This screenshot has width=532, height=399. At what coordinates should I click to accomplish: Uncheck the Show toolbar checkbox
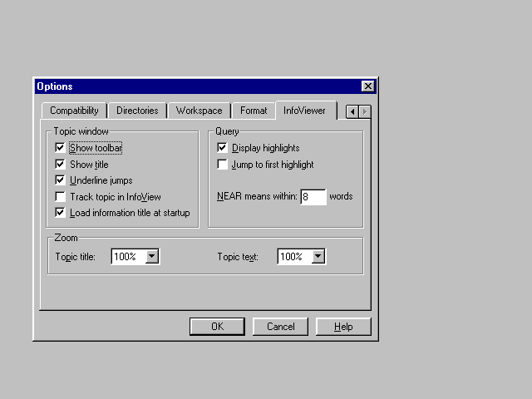(x=60, y=148)
